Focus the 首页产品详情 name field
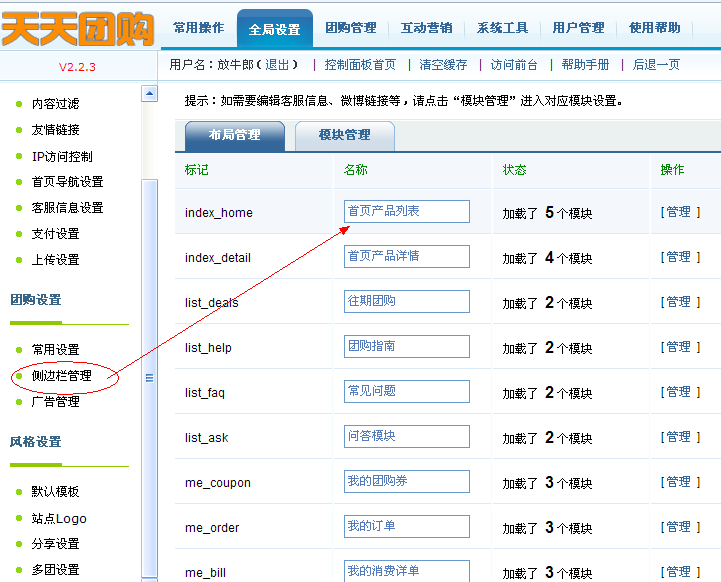The width and height of the screenshot is (721, 582). [x=406, y=256]
